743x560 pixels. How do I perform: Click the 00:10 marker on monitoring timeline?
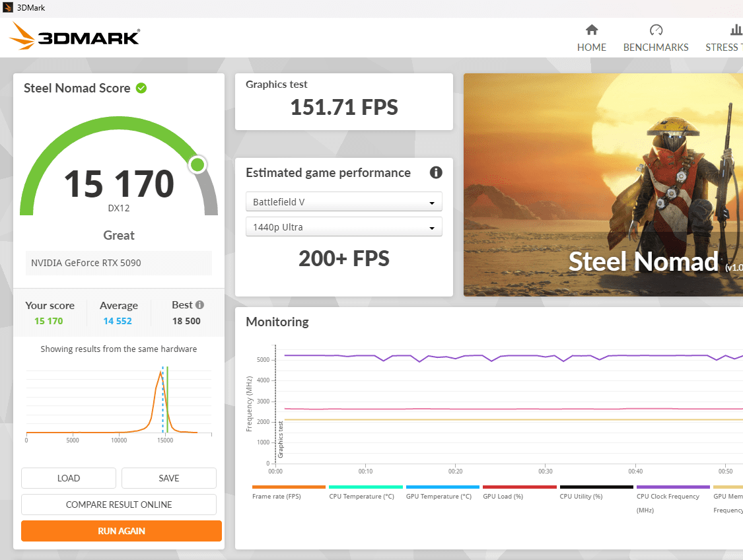click(x=365, y=472)
